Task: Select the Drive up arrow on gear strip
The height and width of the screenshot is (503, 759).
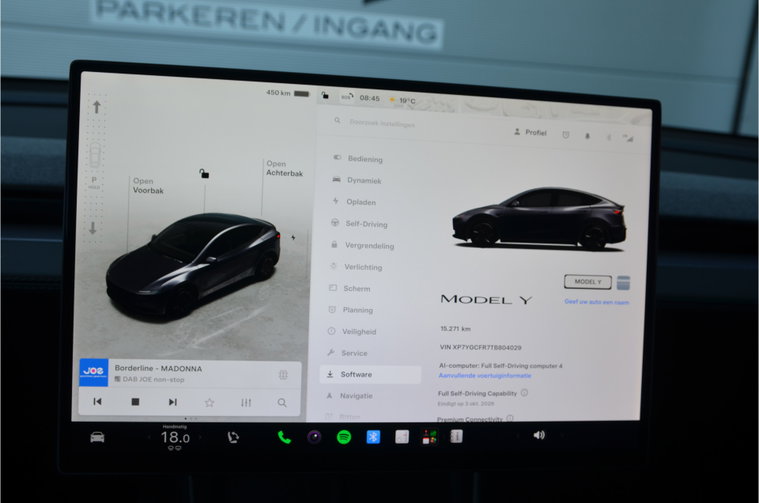Action: tap(97, 107)
